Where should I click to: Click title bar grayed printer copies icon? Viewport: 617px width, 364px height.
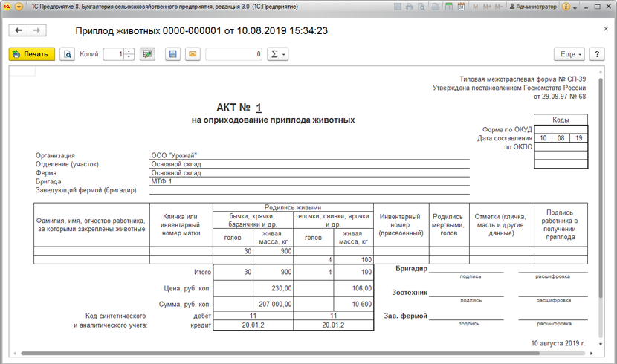[435, 7]
